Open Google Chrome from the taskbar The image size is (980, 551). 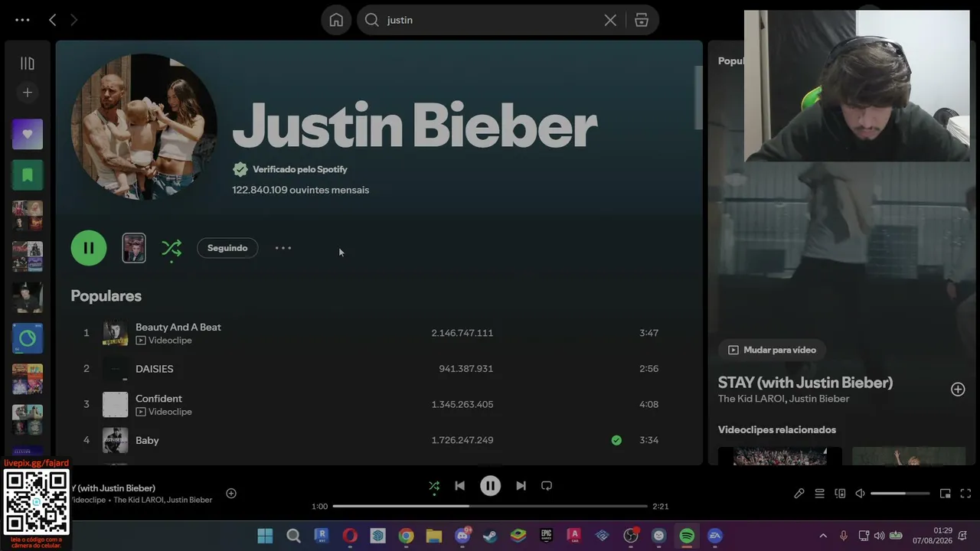click(x=406, y=536)
